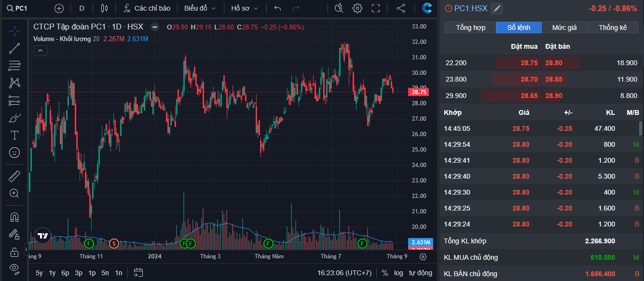
Task: Toggle magnet snapping mode
Action: point(14,217)
